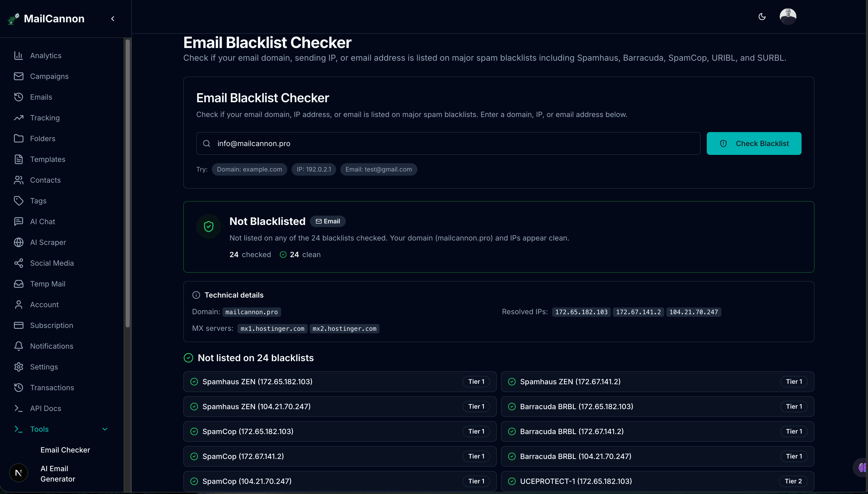Try the IP: 192.0.2.1 suggestion
This screenshot has height=494, width=868.
tap(314, 169)
